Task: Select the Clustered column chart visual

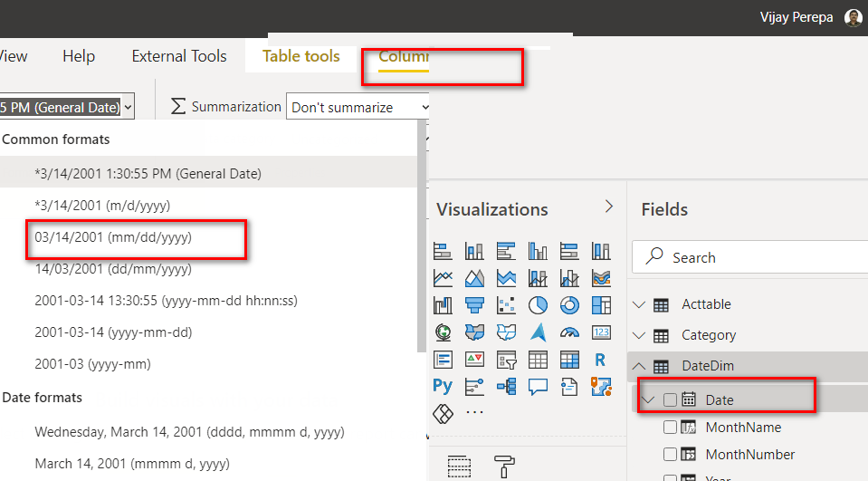Action: [538, 251]
